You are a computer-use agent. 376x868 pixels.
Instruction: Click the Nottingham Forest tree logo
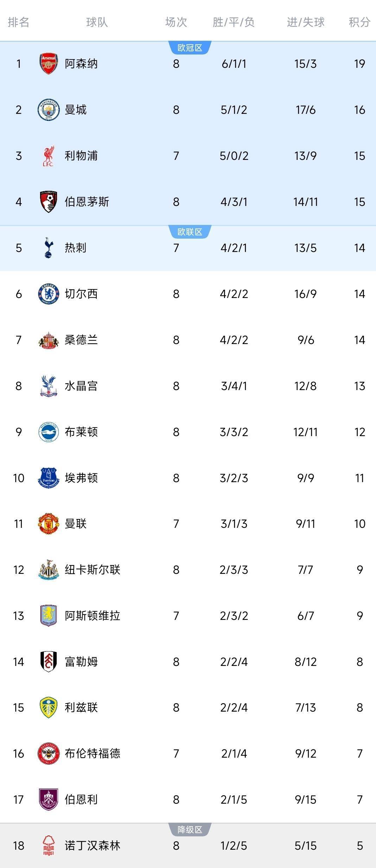click(x=49, y=846)
